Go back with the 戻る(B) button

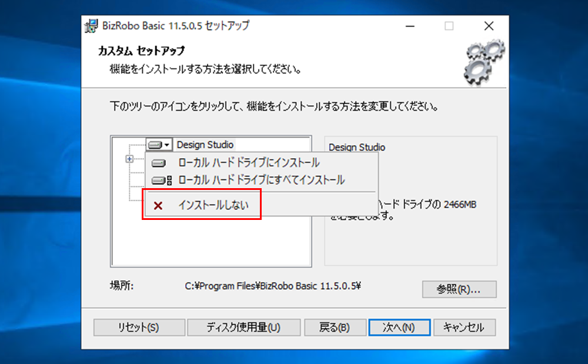[x=335, y=328]
